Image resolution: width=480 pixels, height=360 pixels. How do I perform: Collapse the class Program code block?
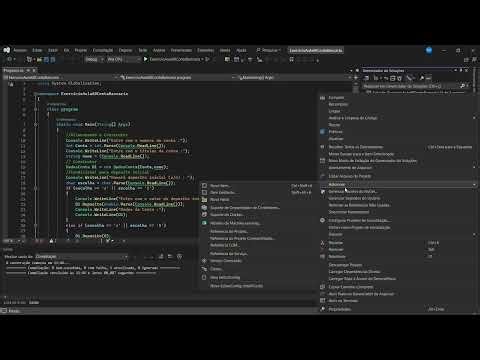[x=36, y=109]
